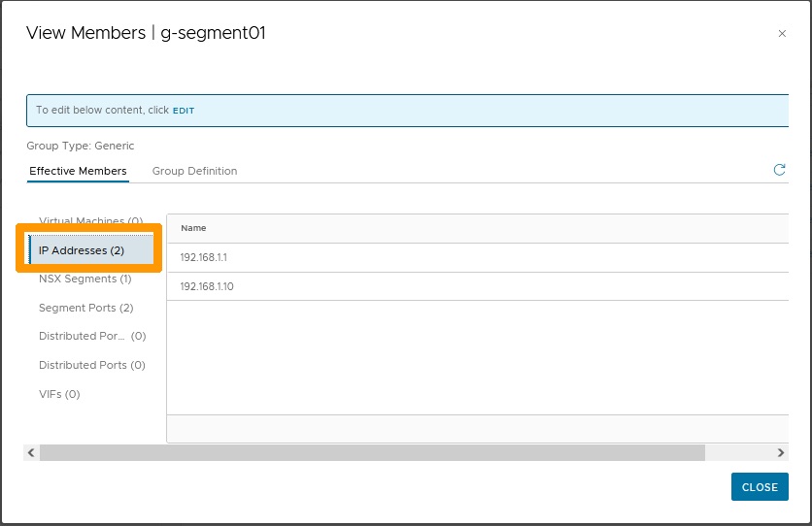The width and height of the screenshot is (812, 526).
Task: Click the left scroll arrow
Action: point(31,452)
